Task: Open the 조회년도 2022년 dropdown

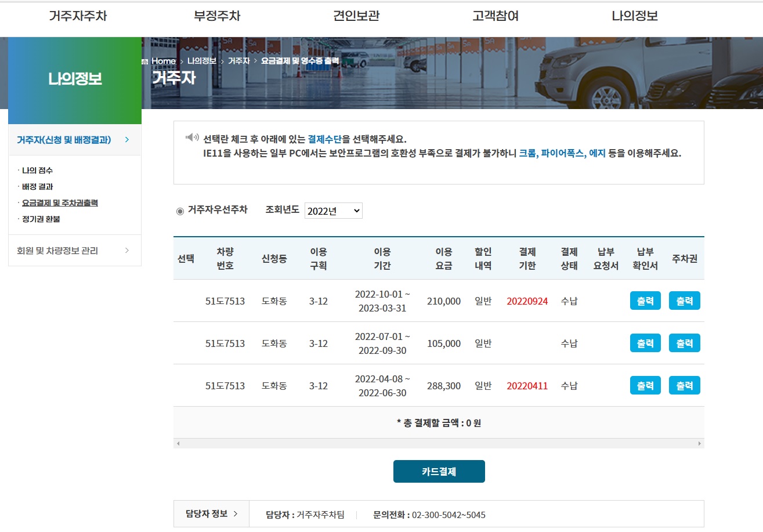Action: 333,211
